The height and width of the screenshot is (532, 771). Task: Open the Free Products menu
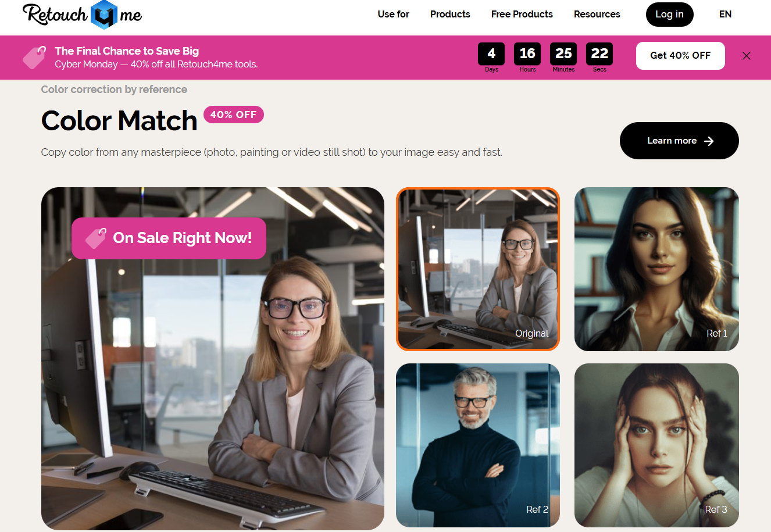[x=522, y=14]
